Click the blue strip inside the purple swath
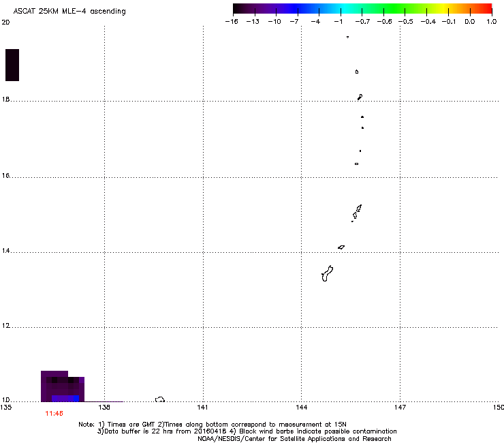 click(x=65, y=398)
